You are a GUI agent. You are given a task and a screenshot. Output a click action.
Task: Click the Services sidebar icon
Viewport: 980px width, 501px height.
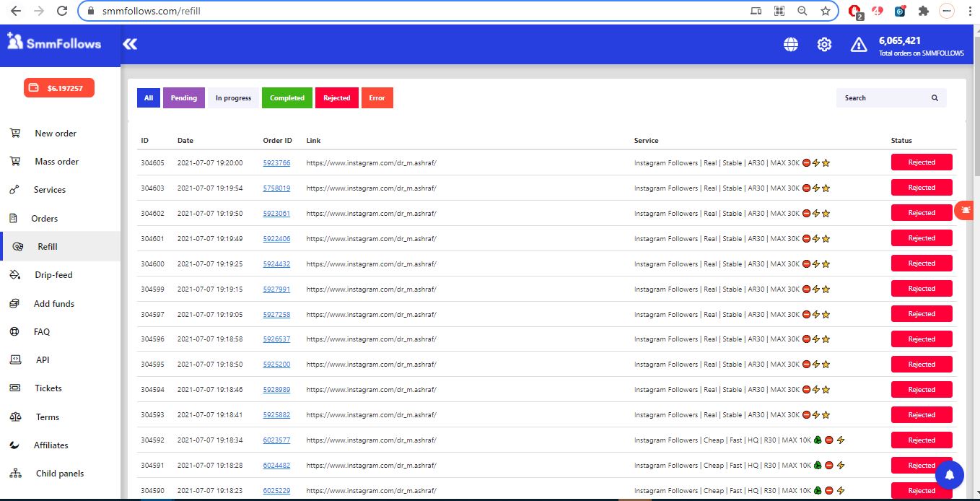click(x=14, y=190)
